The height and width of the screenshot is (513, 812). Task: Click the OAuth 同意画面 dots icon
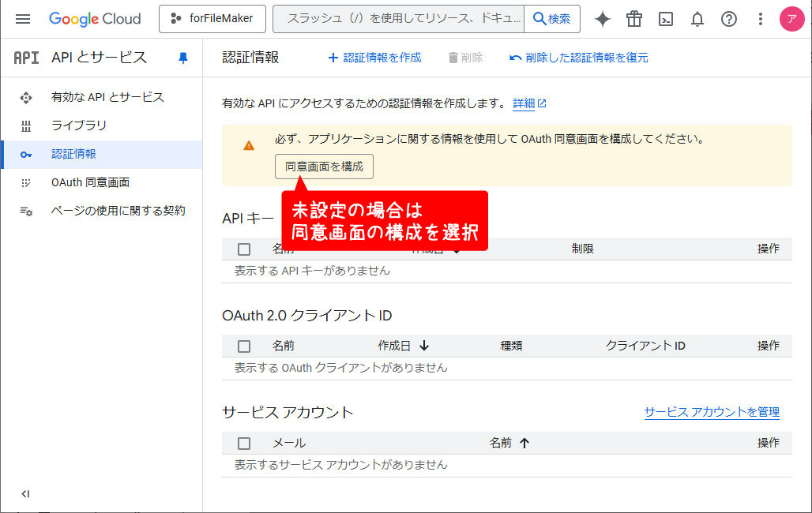point(26,183)
